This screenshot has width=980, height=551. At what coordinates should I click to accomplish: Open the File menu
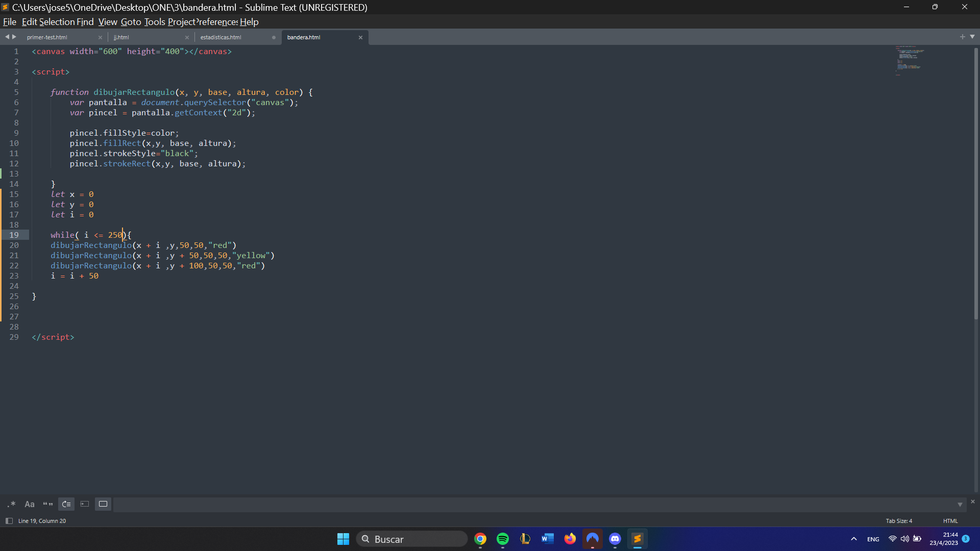point(10,22)
